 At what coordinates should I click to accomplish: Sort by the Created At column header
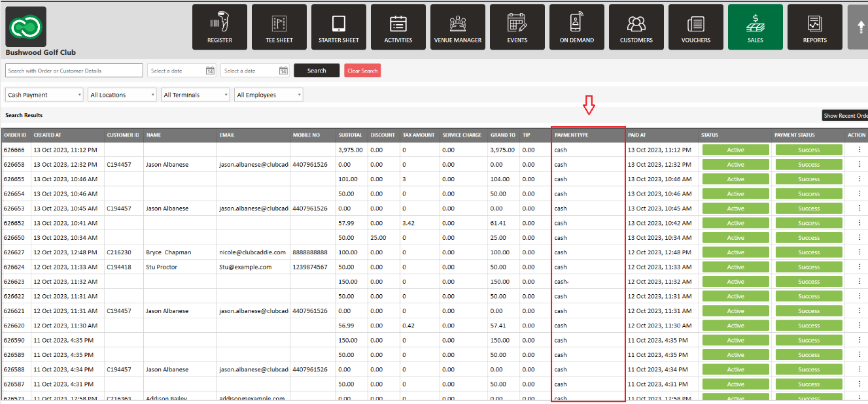click(68, 135)
